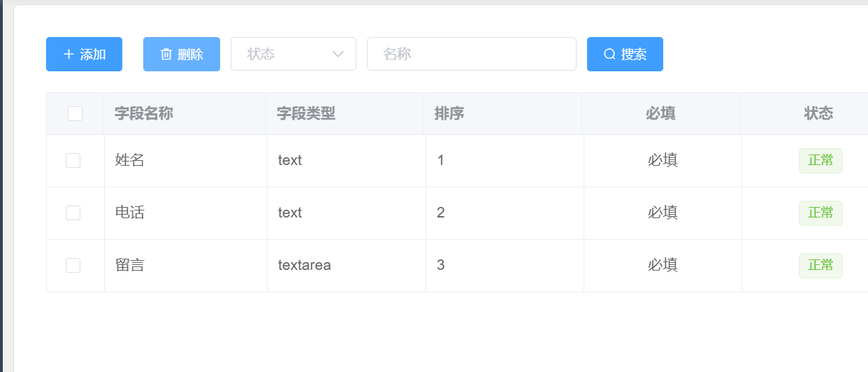The image size is (868, 372).
Task: Click the 正常 status tag for 电话
Action: click(x=820, y=213)
